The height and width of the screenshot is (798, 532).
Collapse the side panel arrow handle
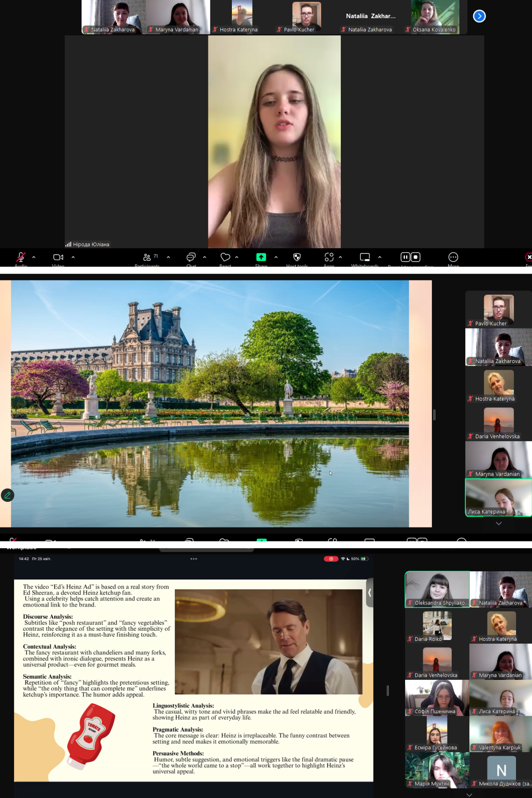(370, 593)
